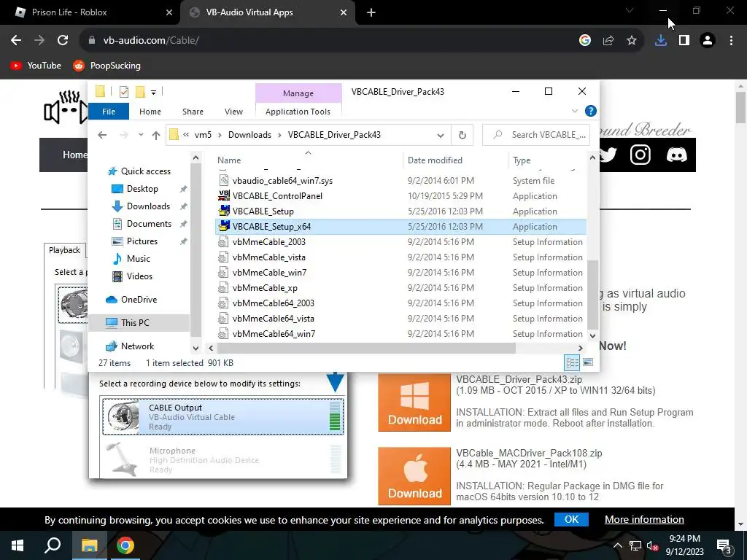Select Network in navigation pane
The image size is (747, 560).
(x=137, y=346)
